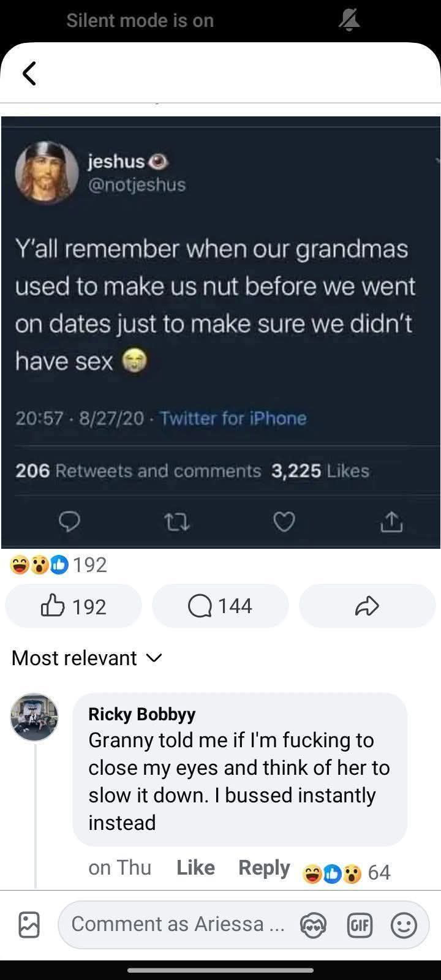Open the emoji picker
441x980 pixels.
(404, 924)
